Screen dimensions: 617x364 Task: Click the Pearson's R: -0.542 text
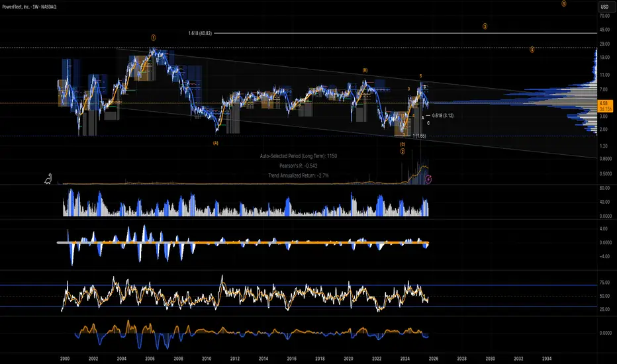tap(299, 166)
